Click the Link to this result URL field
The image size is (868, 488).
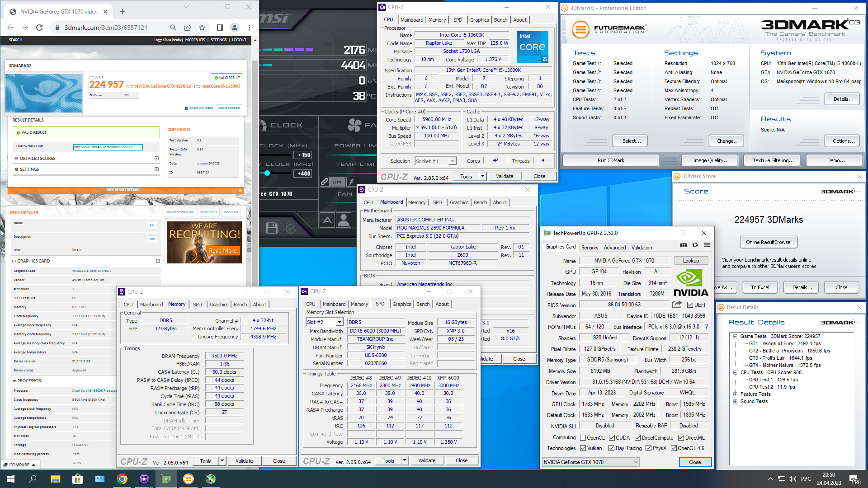[x=108, y=147]
